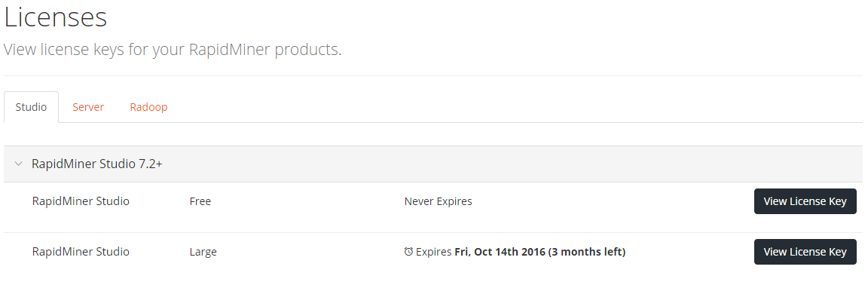
Task: Click the word Expires beside the clock
Action: [x=433, y=252]
